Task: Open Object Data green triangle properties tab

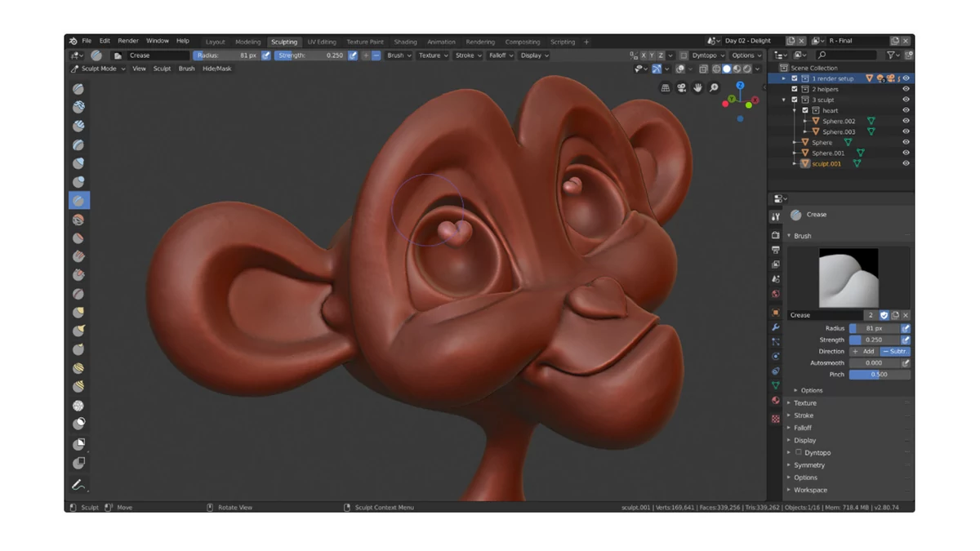Action: tap(775, 384)
